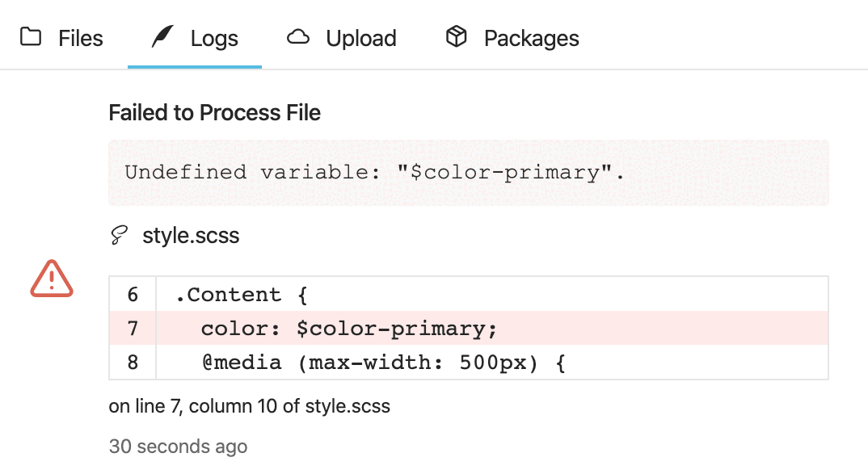Screen dimensions: 868x474
Task: Select highlighted code line "color: $color-primary;"
Action: click(350, 329)
